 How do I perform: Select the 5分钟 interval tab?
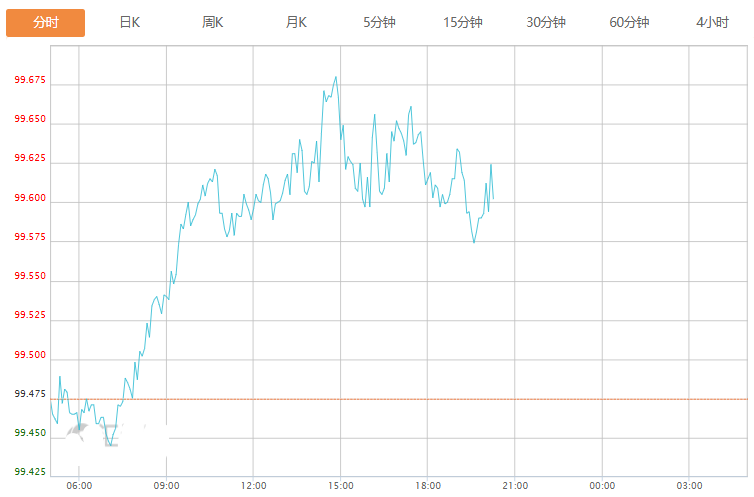[379, 23]
